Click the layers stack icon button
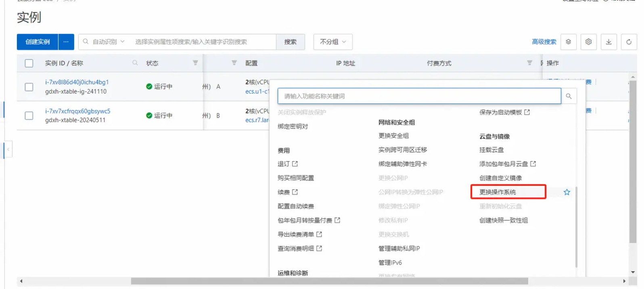Screen dimensions: 644x289 (x=568, y=42)
